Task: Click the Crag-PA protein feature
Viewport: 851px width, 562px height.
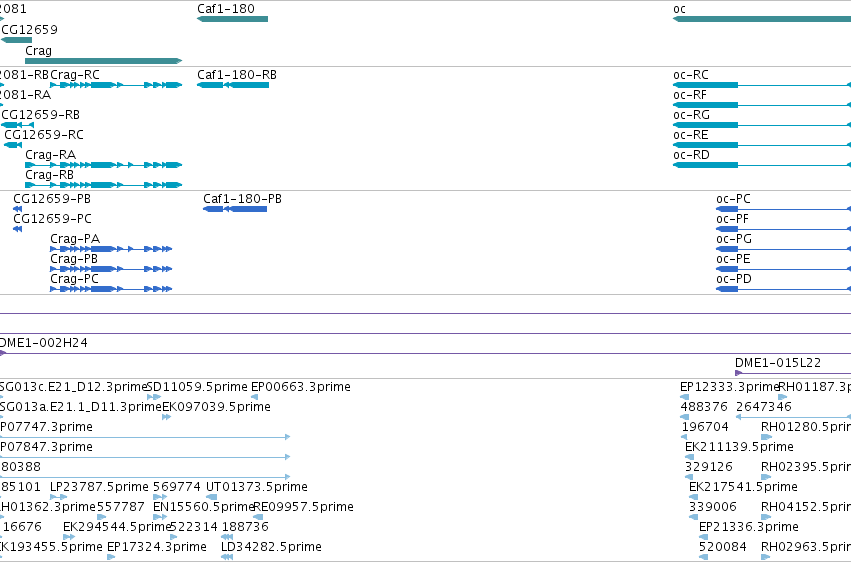Action: point(111,249)
